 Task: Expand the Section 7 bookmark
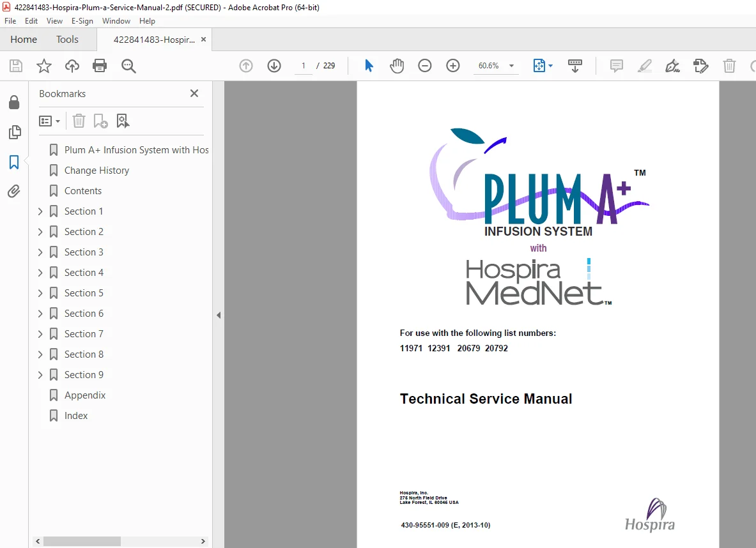point(40,334)
